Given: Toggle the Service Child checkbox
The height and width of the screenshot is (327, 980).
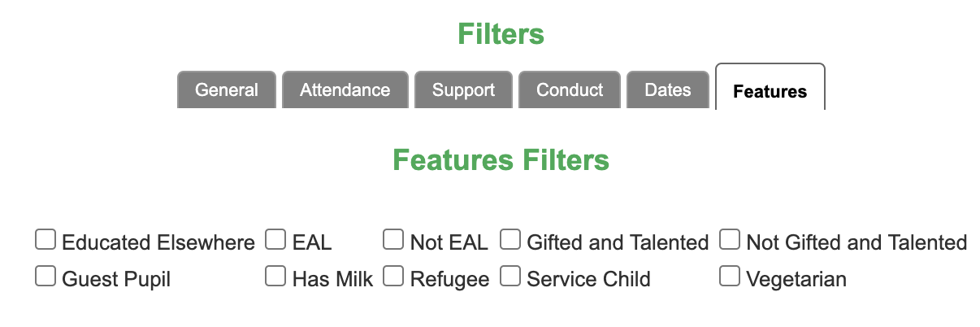Looking at the screenshot, I should (x=510, y=277).
